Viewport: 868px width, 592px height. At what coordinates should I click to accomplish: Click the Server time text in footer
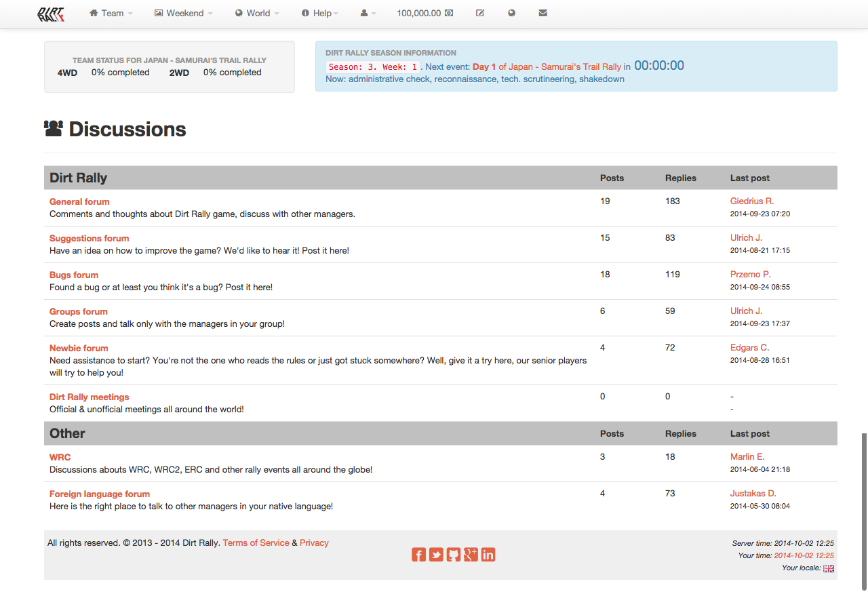tap(783, 543)
